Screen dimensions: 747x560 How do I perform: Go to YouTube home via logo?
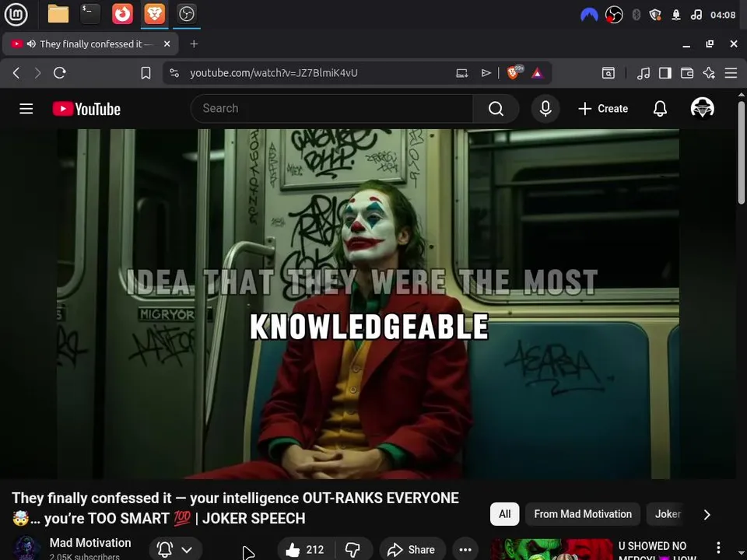pos(86,109)
